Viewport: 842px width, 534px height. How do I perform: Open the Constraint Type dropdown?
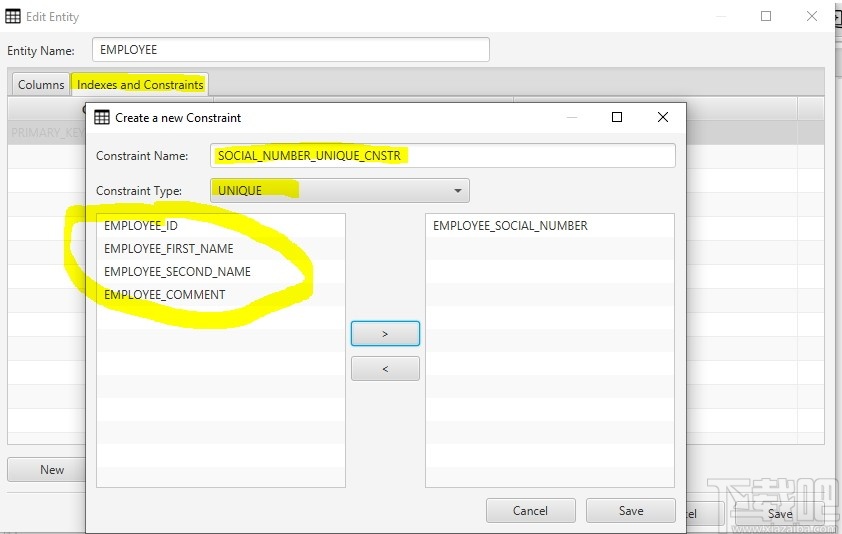[340, 191]
